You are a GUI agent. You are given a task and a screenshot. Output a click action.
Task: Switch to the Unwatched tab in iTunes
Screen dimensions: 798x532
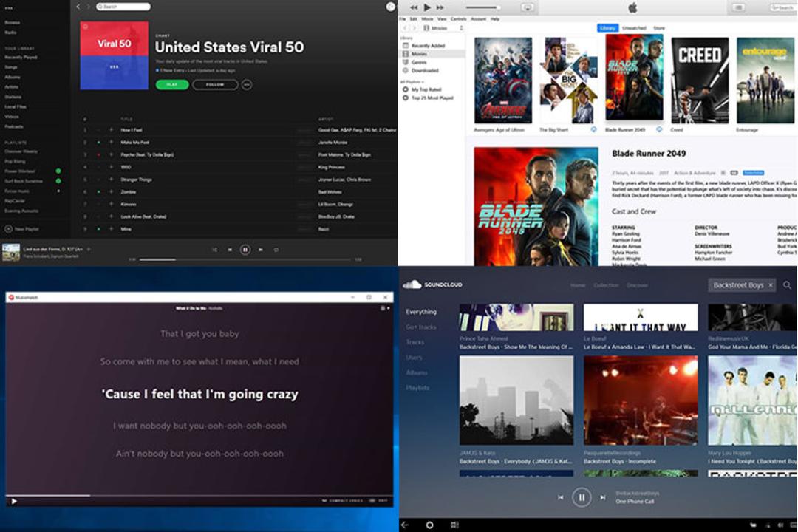[634, 28]
